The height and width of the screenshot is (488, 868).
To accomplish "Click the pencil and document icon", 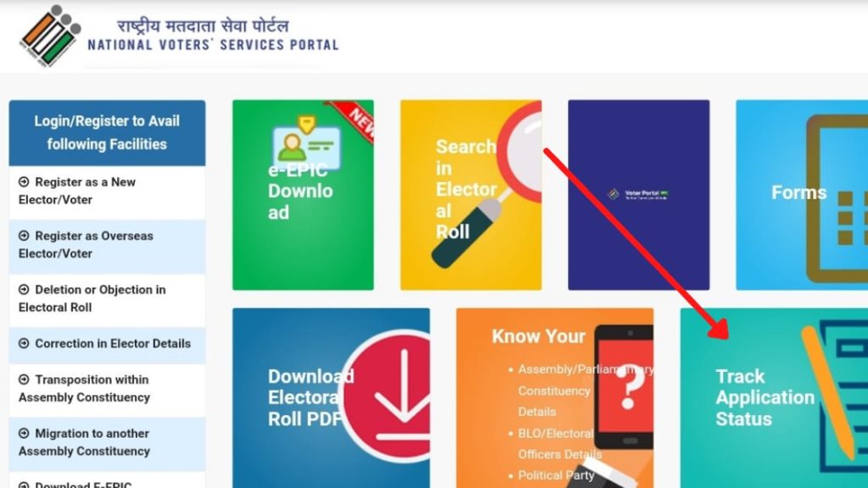I will click(835, 396).
